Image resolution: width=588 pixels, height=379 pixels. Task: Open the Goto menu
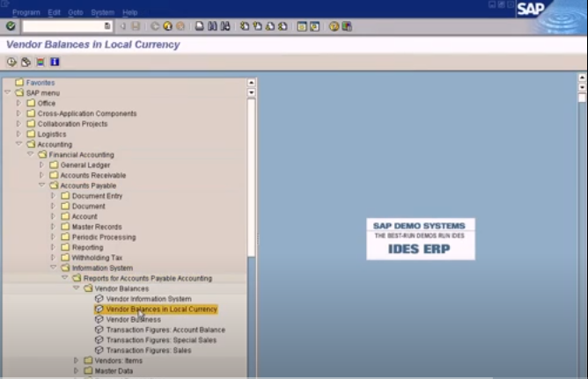tap(76, 12)
